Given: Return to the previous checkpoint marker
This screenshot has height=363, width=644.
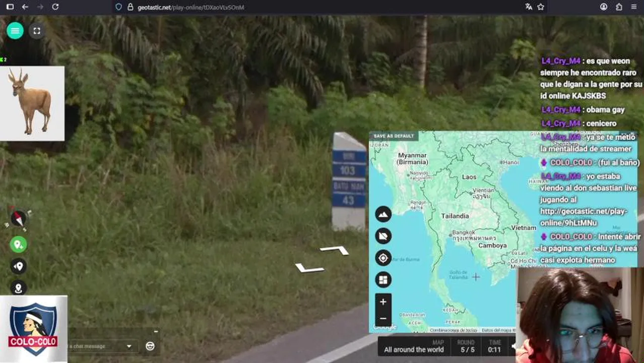Looking at the screenshot, I should click(19, 267).
